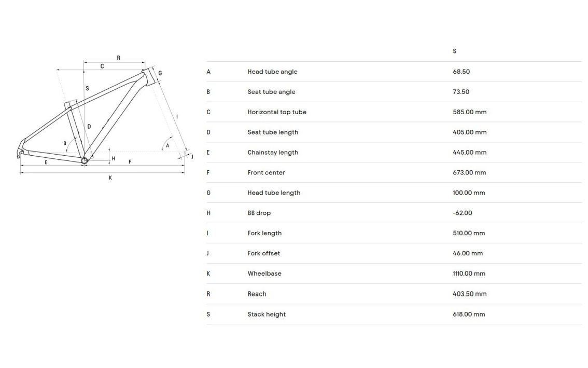
Task: Select letter K below the frame diagram
Action: (x=110, y=178)
